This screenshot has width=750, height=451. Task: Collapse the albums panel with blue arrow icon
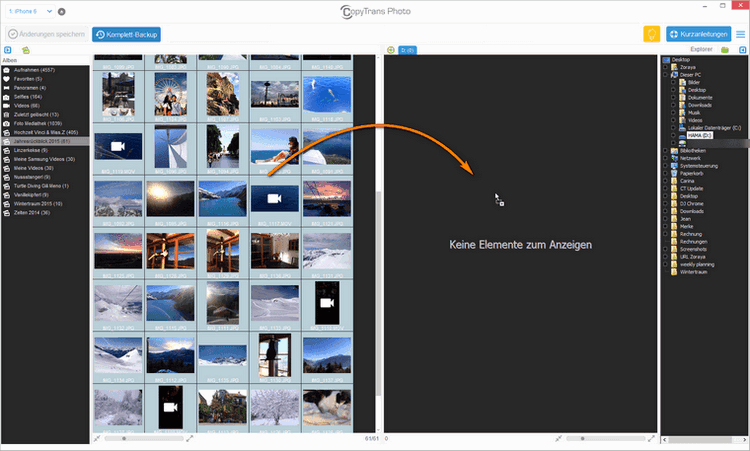8,50
